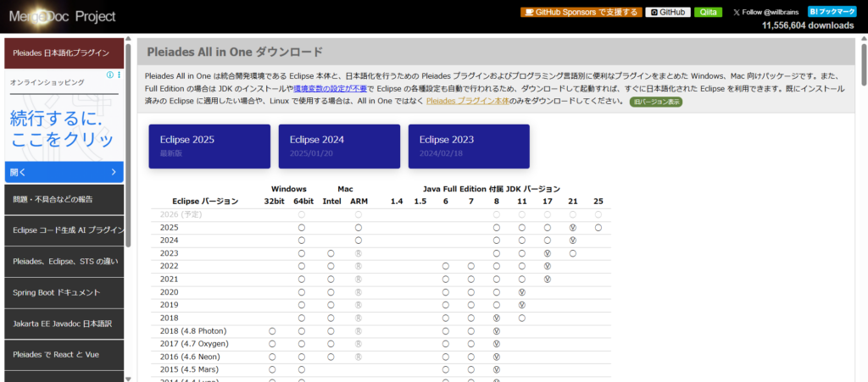Open the green Qiita badge
Screen dimensions: 868x382
click(x=709, y=12)
